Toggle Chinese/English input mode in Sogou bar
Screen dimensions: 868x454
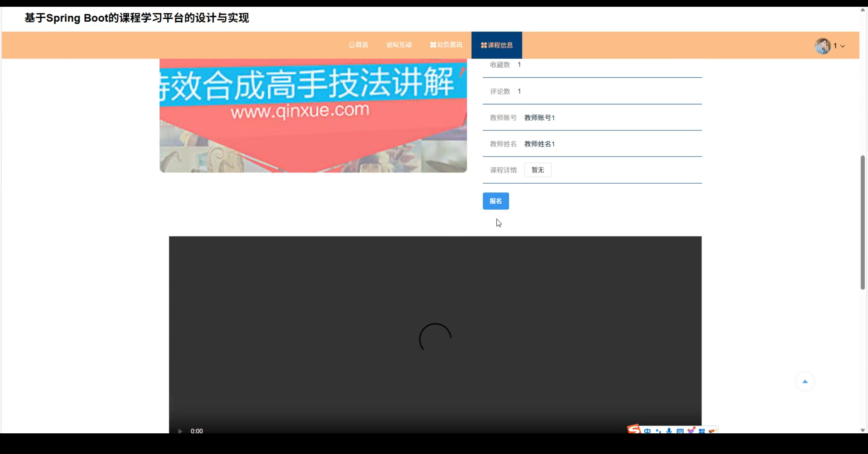[647, 431]
